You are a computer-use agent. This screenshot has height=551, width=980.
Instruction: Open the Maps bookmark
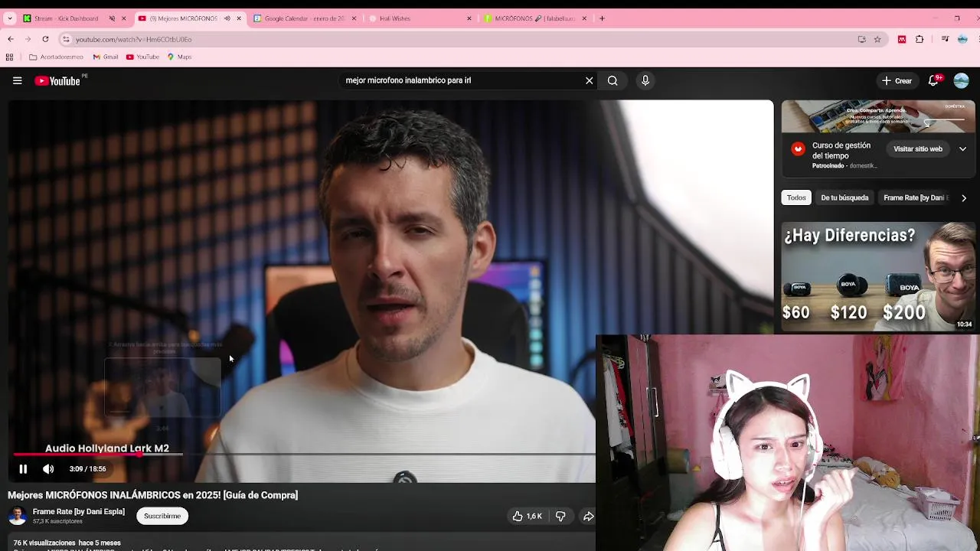179,57
